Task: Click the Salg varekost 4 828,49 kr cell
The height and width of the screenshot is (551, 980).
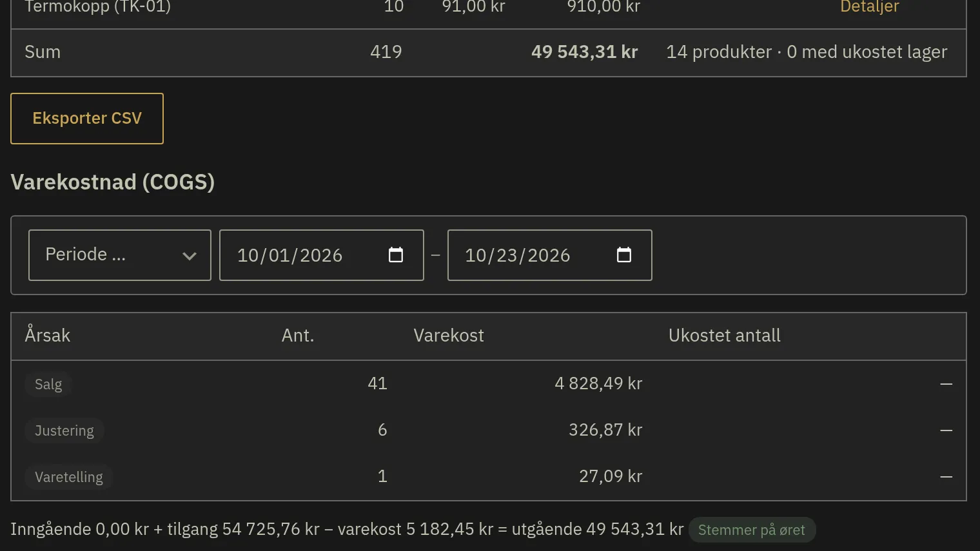Action: click(598, 383)
